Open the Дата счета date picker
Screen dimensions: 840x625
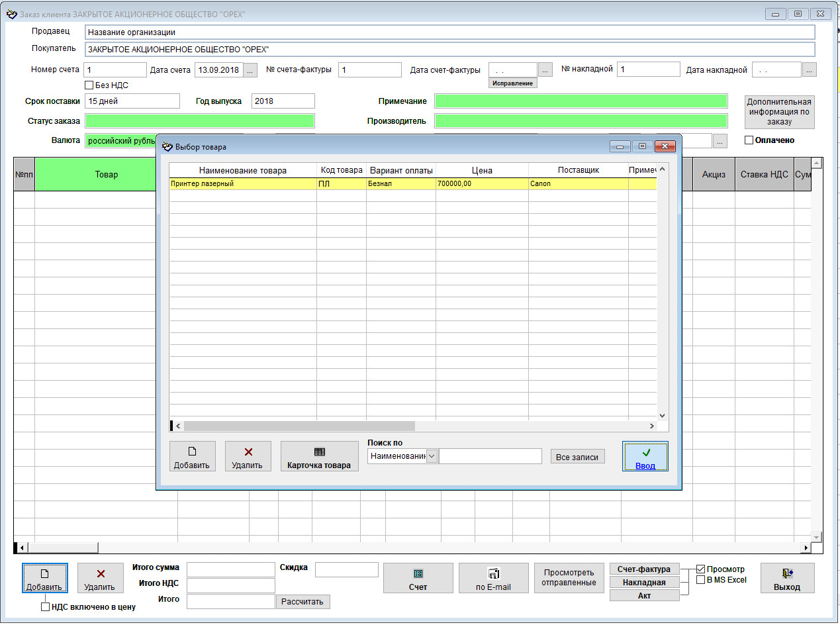tap(250, 70)
